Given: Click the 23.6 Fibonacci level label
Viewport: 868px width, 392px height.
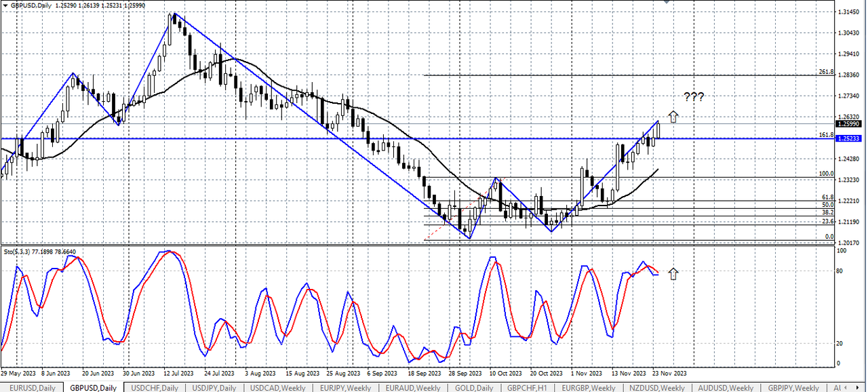Looking at the screenshot, I should (827, 221).
